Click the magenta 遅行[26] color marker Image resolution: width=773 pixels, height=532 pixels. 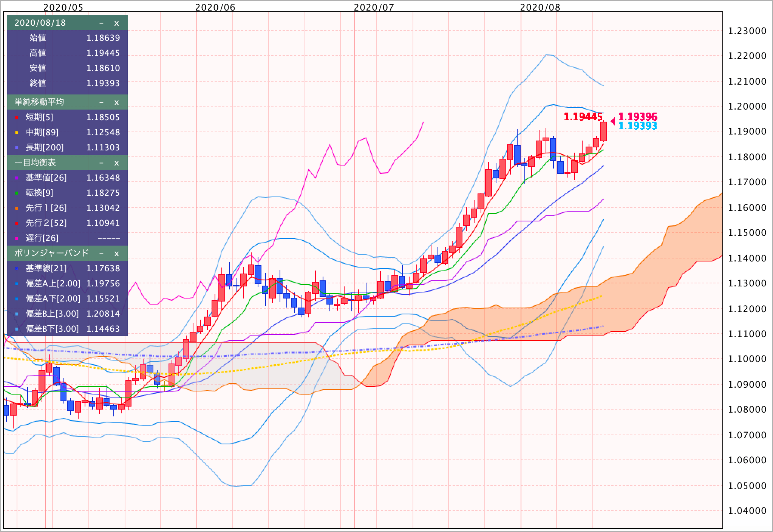pos(17,239)
